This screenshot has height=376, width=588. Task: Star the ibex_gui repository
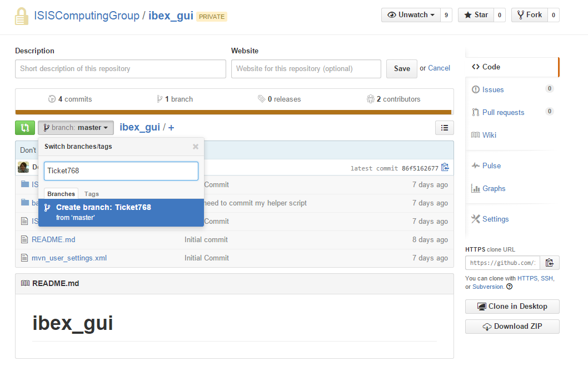(x=476, y=15)
